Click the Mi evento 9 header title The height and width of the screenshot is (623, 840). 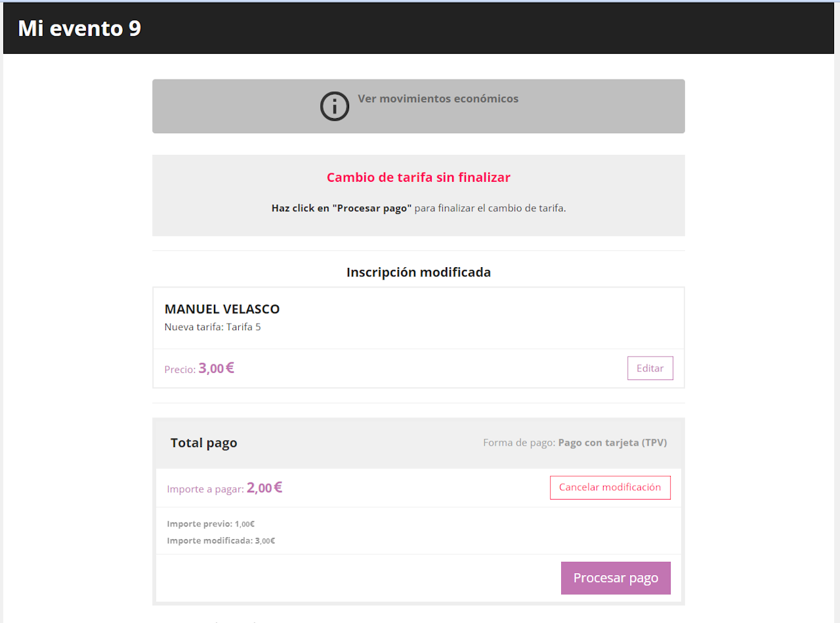click(x=79, y=28)
